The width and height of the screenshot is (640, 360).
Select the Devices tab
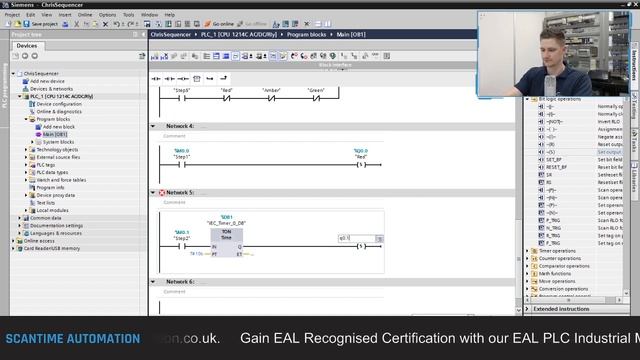(x=27, y=46)
